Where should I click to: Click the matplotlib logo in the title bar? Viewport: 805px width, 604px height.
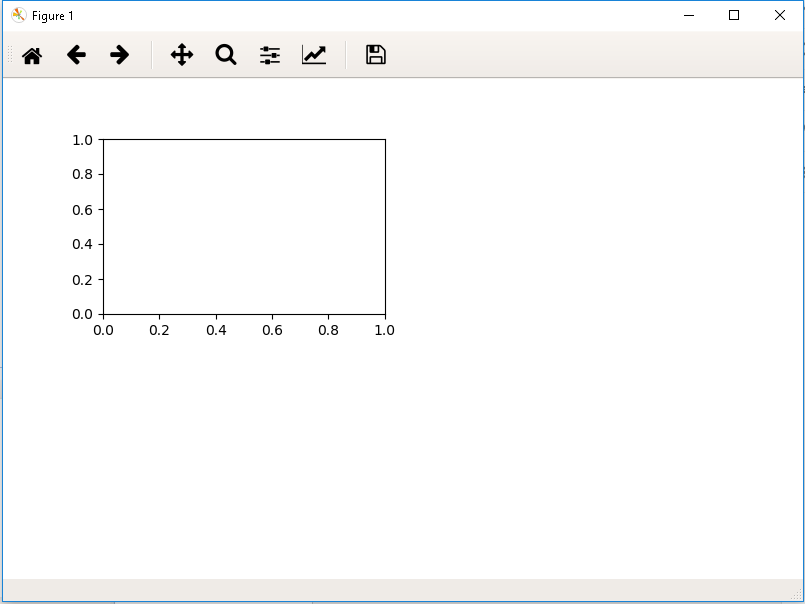17,15
